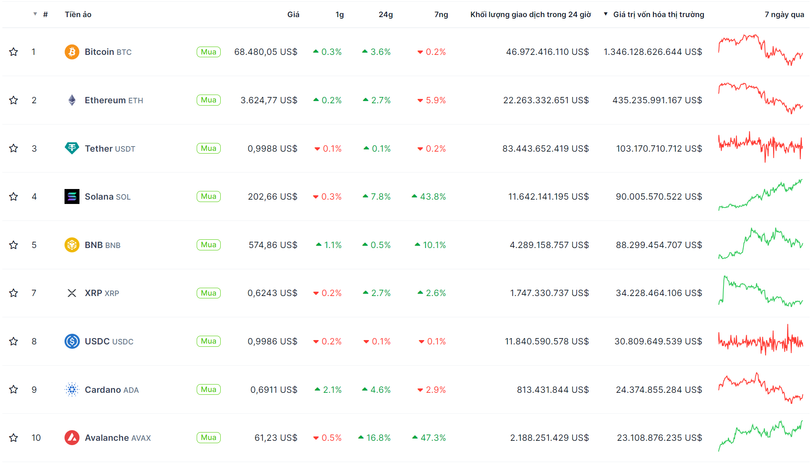Image resolution: width=810 pixels, height=463 pixels.
Task: Click the USDC logo icon
Action: [x=72, y=341]
